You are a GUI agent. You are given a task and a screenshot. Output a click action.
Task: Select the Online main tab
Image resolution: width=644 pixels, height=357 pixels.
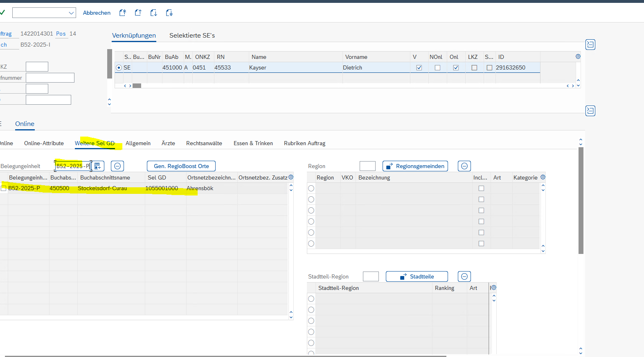[x=25, y=124]
